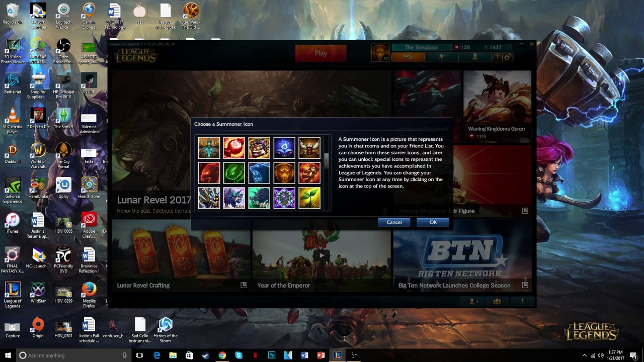Click the summoner icon list scrollbar thumb
The width and height of the screenshot is (644, 362).
pos(327,160)
